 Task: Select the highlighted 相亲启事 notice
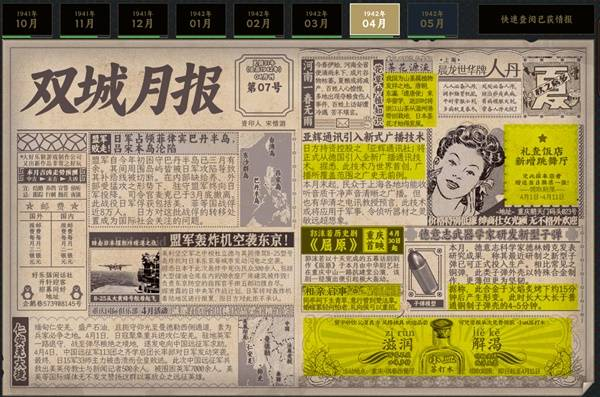(351, 297)
